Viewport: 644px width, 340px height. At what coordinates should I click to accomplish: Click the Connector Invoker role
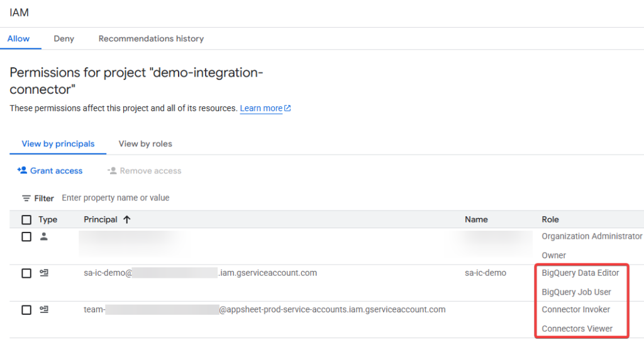click(576, 310)
